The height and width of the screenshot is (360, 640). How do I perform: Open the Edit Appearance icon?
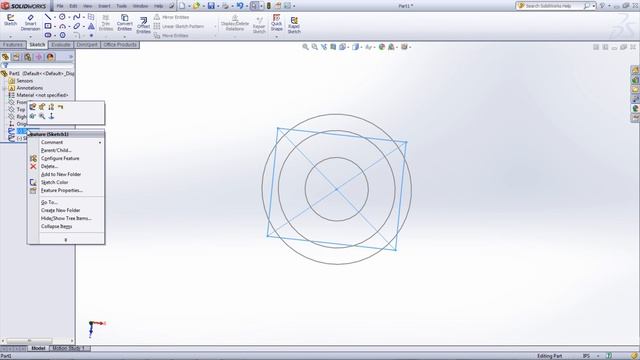coord(382,47)
